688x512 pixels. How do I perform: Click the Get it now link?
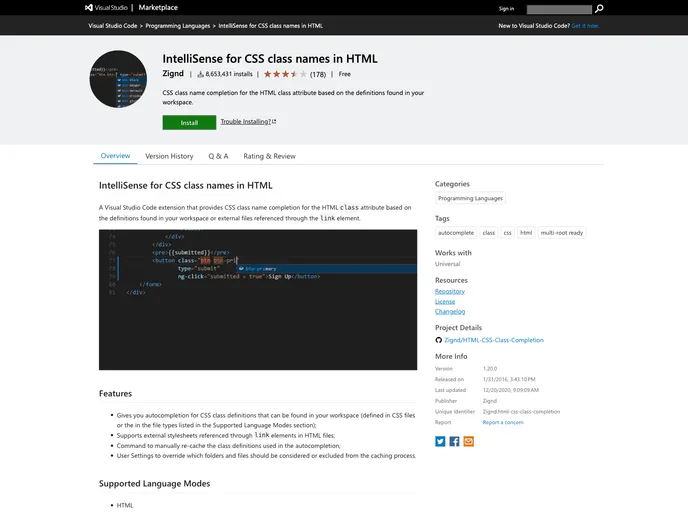[x=585, y=26]
